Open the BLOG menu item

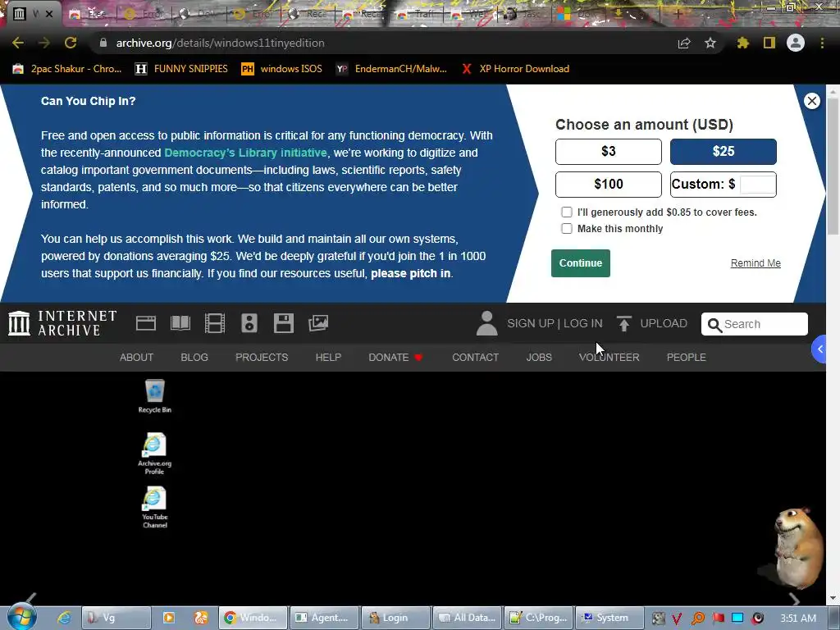pyautogui.click(x=194, y=358)
